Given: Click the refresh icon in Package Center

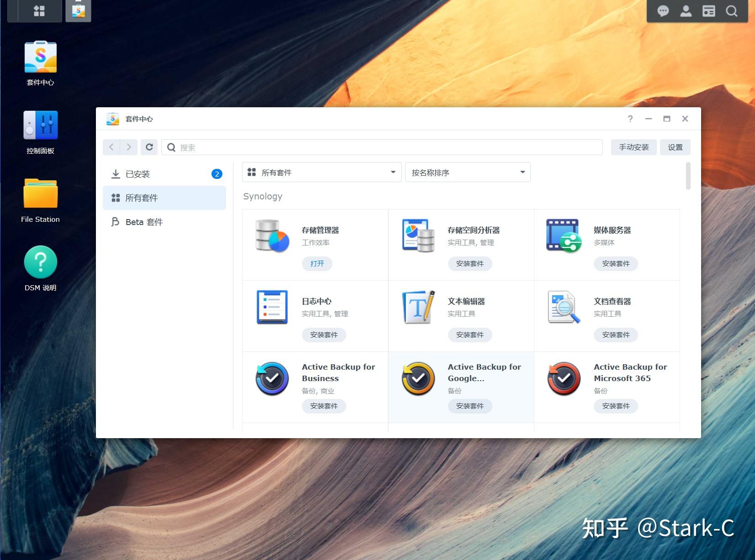Looking at the screenshot, I should (x=149, y=147).
